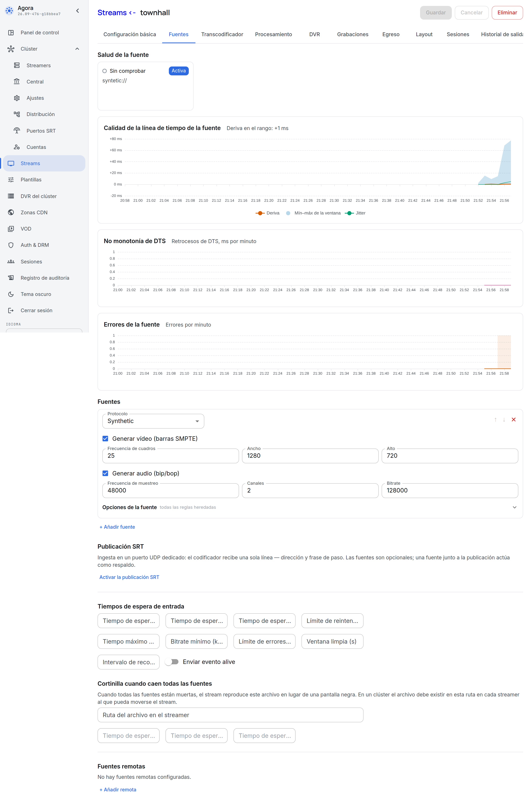Click + Añadir fuente link
The height and width of the screenshot is (801, 532).
(117, 527)
